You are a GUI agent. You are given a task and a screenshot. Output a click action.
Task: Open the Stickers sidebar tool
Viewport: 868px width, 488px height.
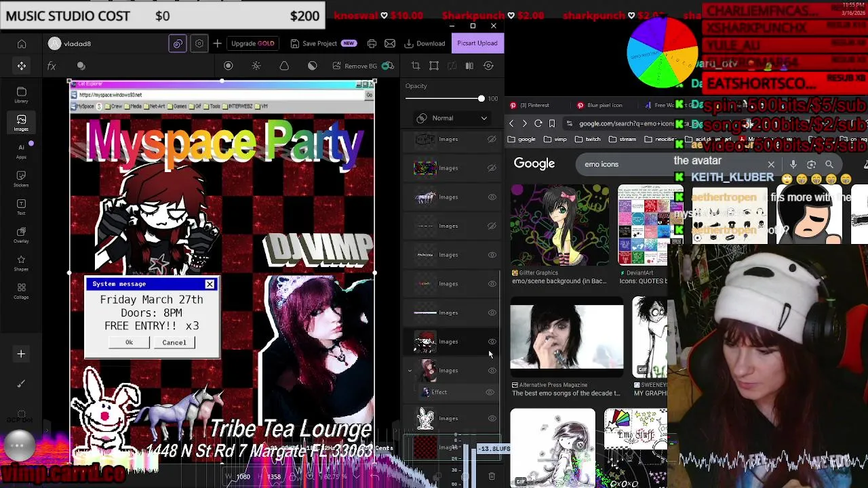coord(21,179)
